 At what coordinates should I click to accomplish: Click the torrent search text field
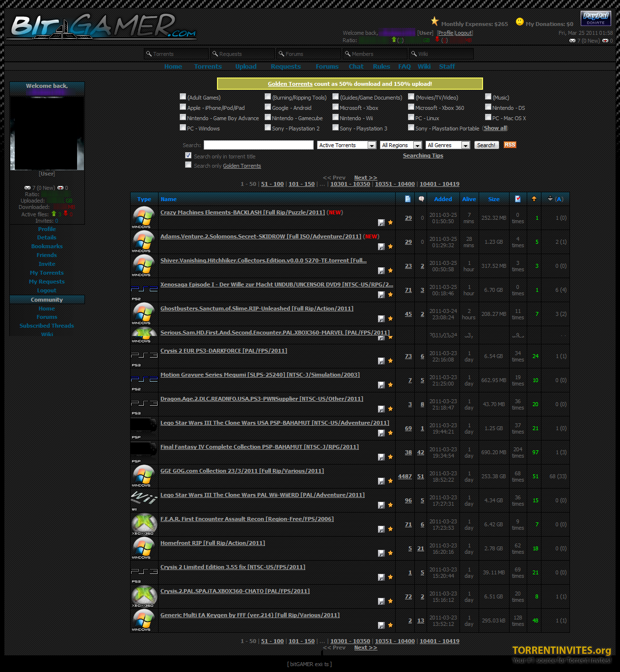(x=259, y=145)
